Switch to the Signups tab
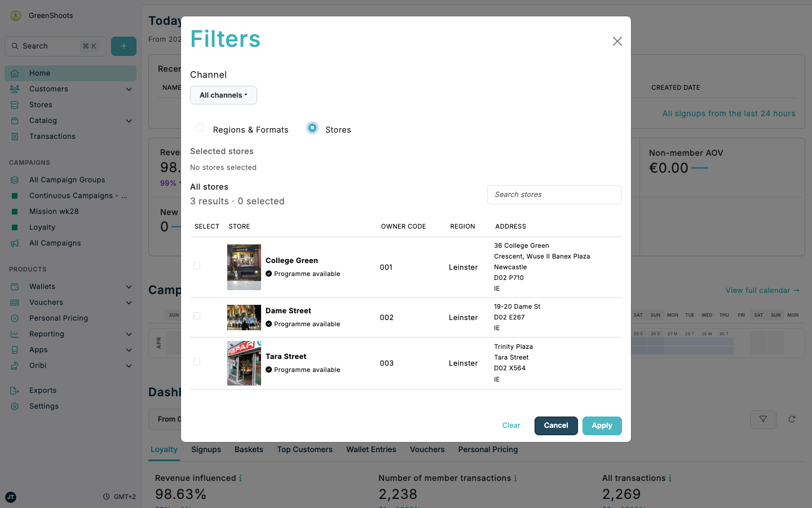Screen dimensions: 812x508 [x=206, y=449]
